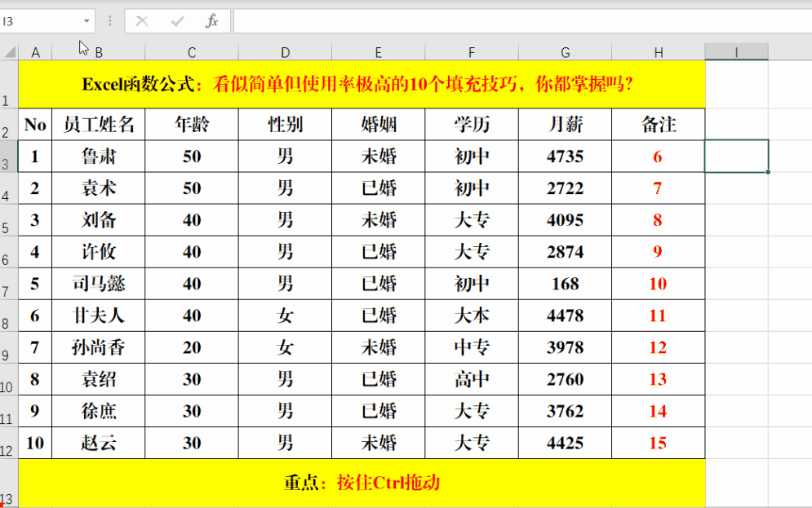The height and width of the screenshot is (508, 812).
Task: Click salary cell 2874
Action: [565, 252]
